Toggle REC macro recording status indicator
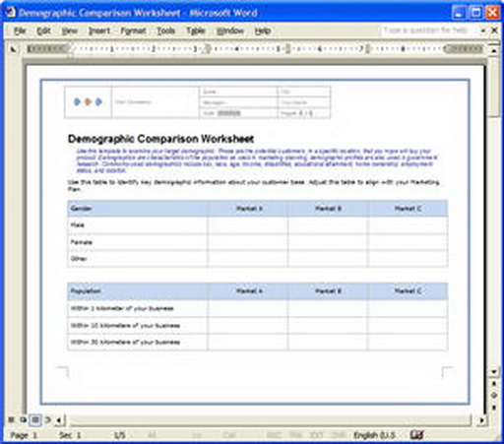 tap(275, 435)
